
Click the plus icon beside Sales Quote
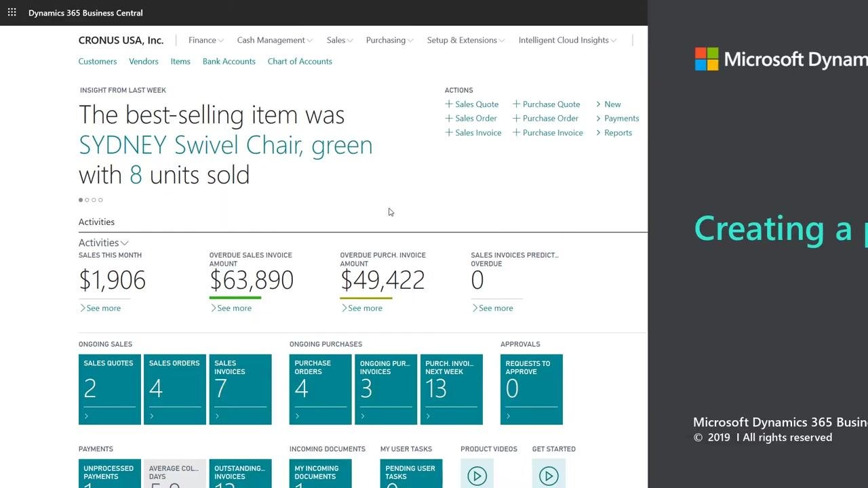coord(448,104)
